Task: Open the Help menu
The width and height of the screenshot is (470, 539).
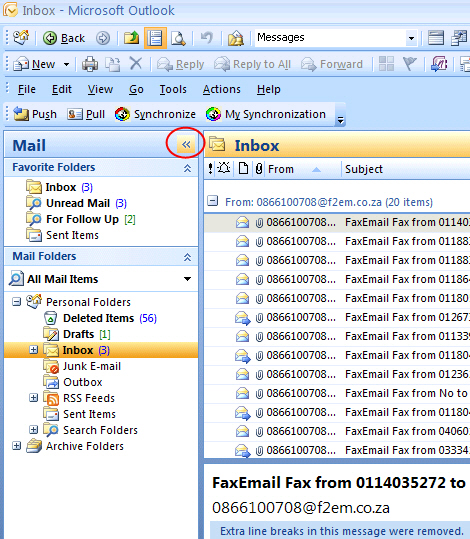Action: 269,89
